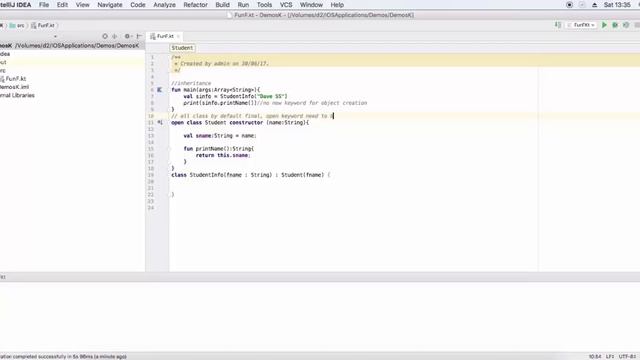This screenshot has height=360, width=640.
Task: Click the open class Student constructor line
Action: (240, 122)
